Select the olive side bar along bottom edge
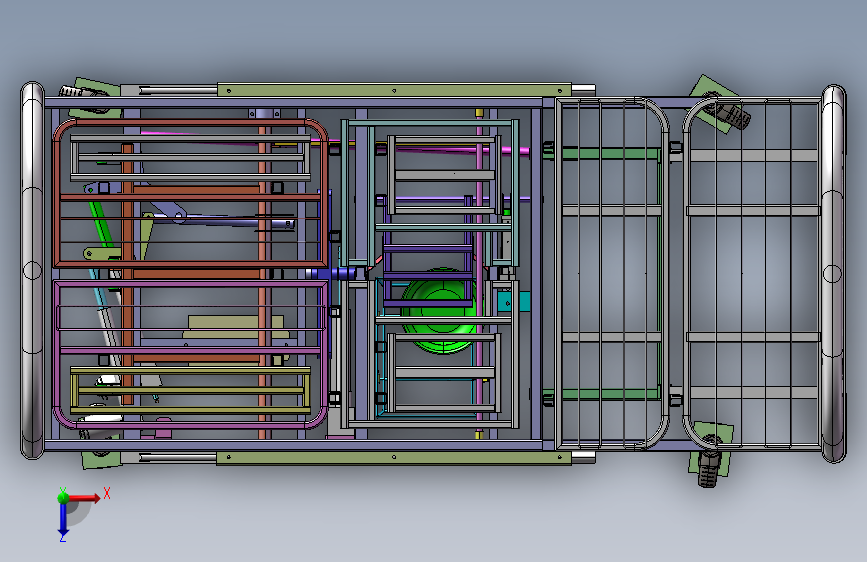The image size is (867, 562). (394, 457)
